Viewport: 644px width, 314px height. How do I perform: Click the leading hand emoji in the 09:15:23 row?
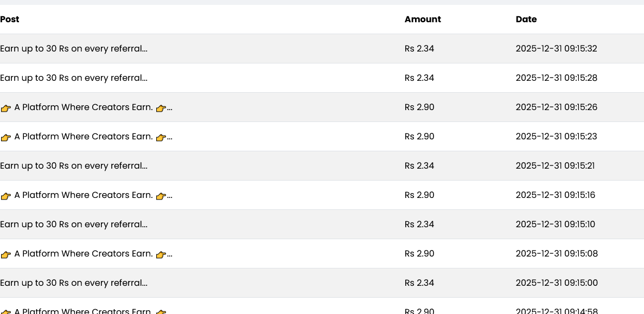[6, 137]
